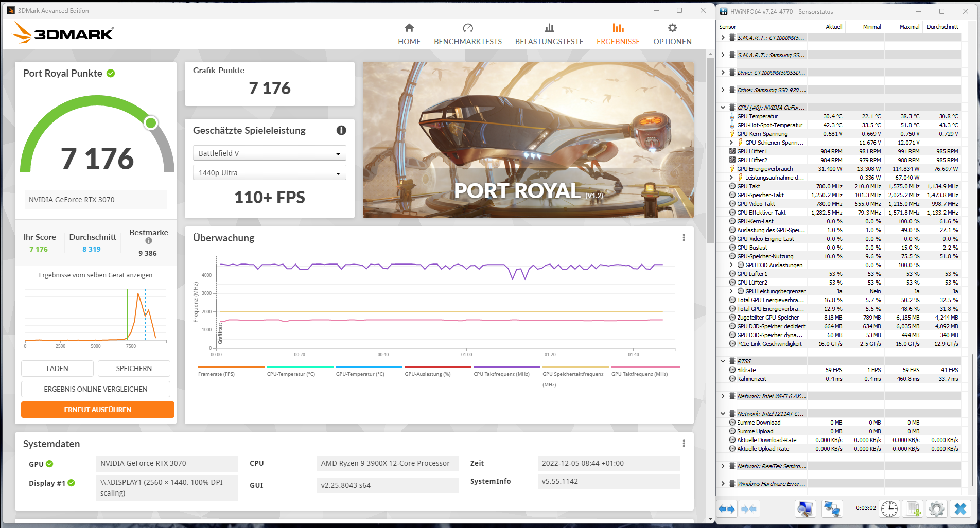
Task: Toggle the GPU Taktfrequenz (MHz) chart series
Action: (646, 371)
